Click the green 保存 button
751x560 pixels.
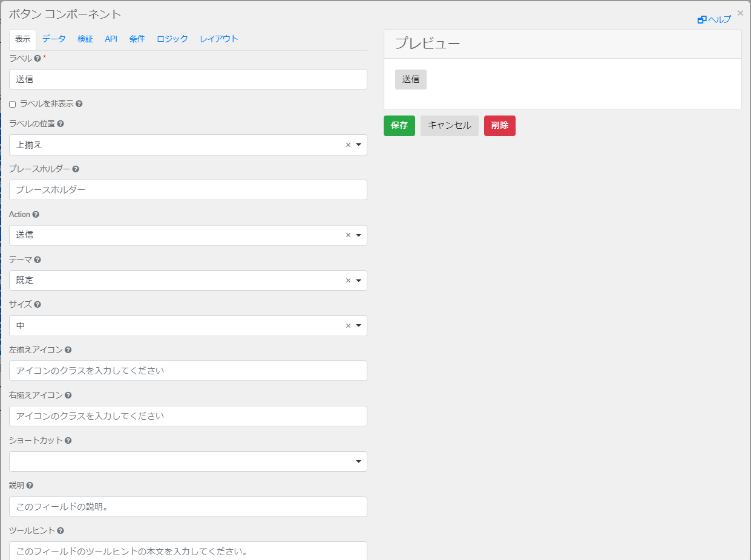click(399, 126)
